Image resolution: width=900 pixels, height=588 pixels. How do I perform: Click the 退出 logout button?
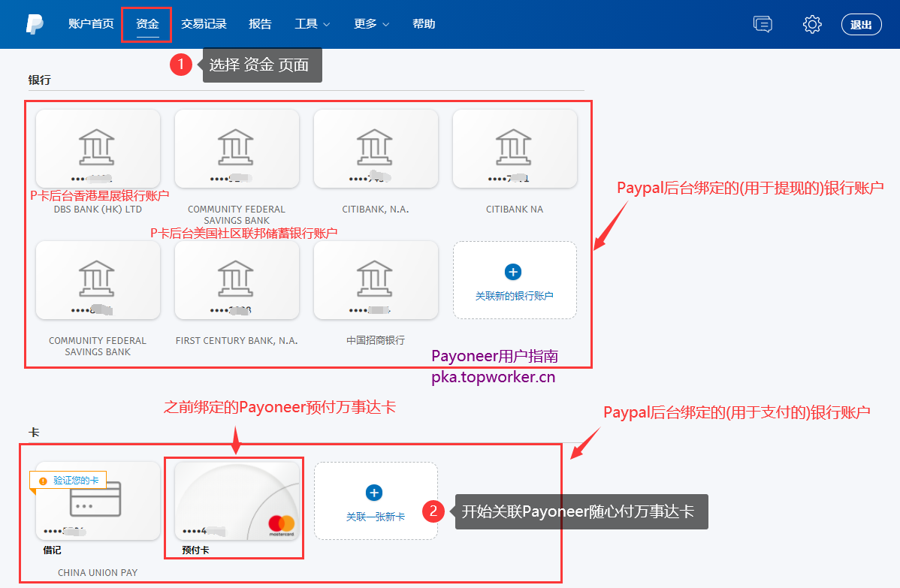coord(861,23)
